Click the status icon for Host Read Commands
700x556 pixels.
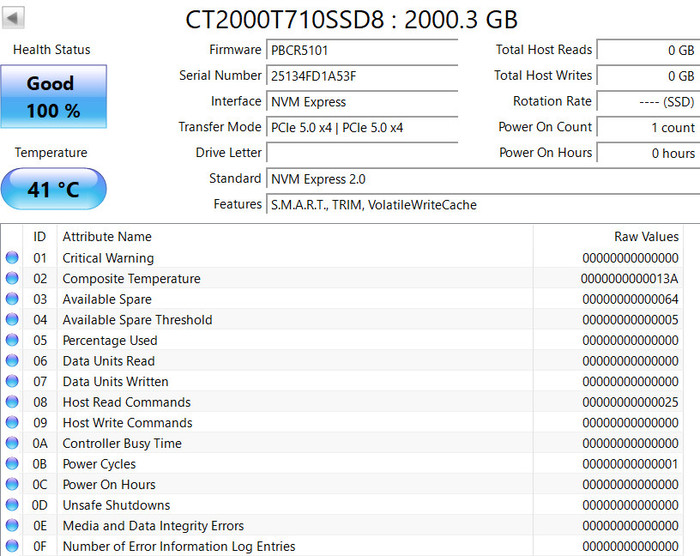[12, 402]
